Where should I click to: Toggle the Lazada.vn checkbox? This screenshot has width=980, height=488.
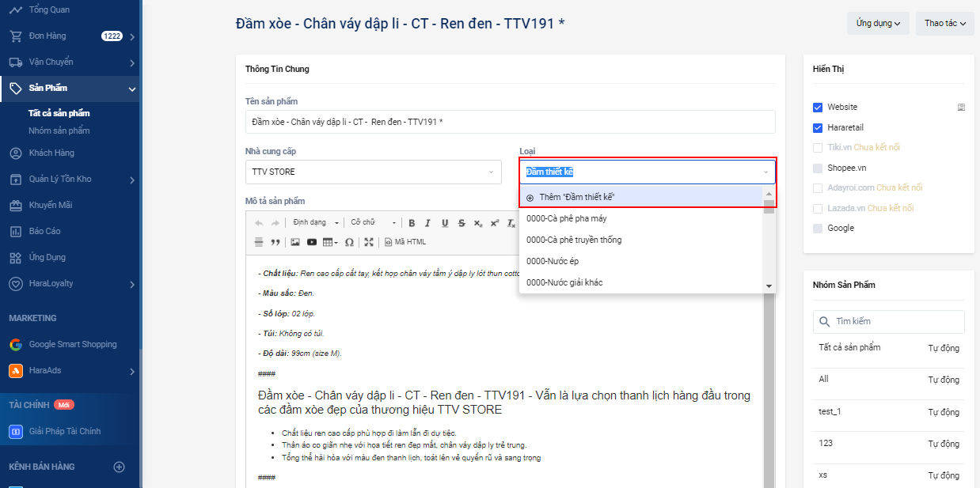coord(818,208)
